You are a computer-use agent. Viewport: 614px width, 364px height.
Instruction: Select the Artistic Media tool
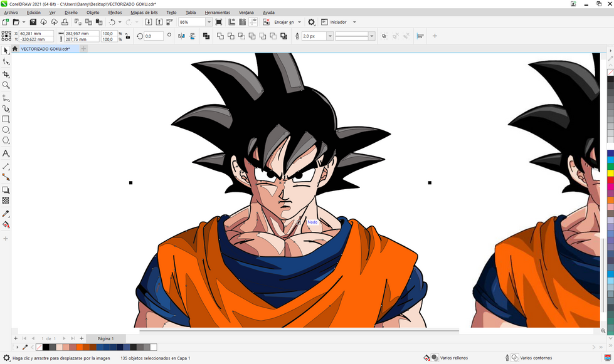click(6, 108)
